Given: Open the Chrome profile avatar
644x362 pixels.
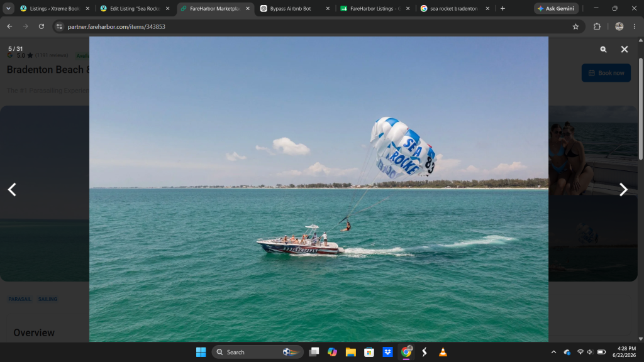Looking at the screenshot, I should coord(619,26).
